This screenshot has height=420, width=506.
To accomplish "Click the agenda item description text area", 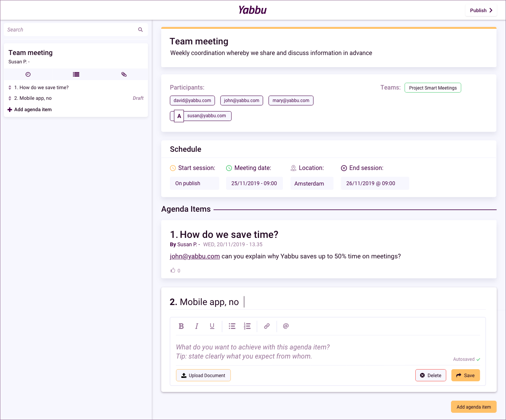I will coord(328,352).
